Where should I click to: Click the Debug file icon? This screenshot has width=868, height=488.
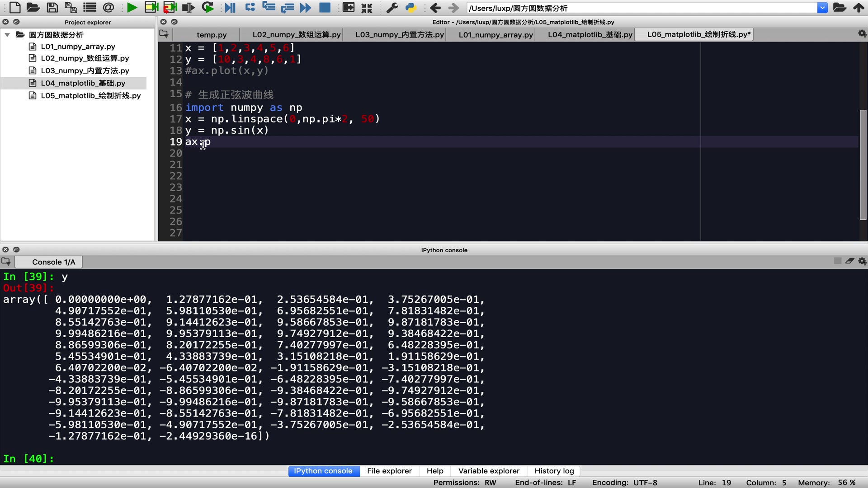coord(230,8)
